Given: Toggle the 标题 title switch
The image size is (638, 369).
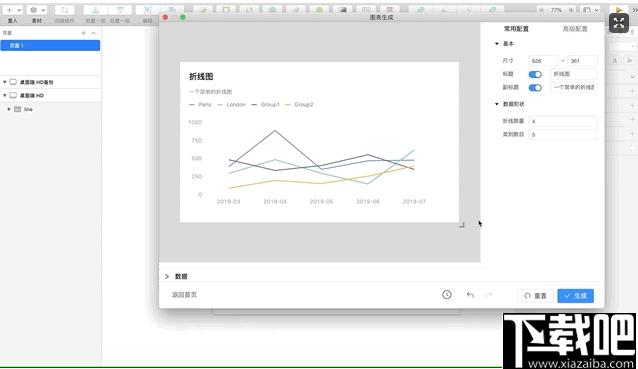Looking at the screenshot, I should 535,74.
